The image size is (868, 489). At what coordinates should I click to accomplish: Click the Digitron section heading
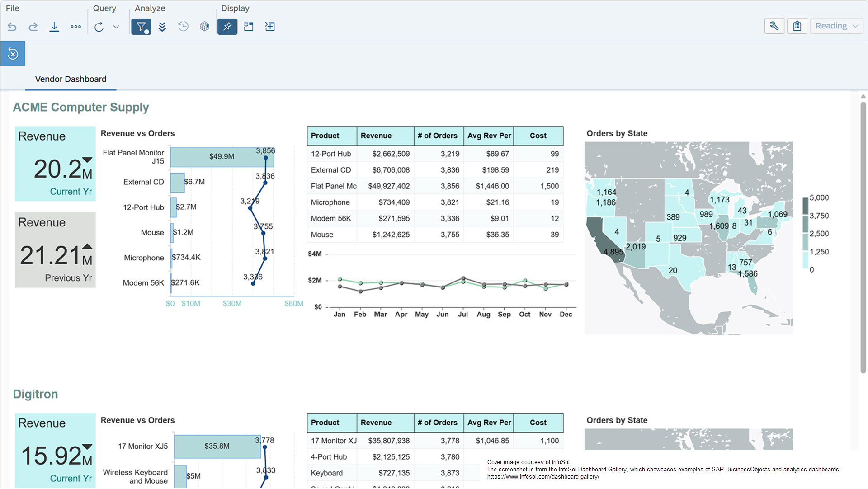point(35,394)
